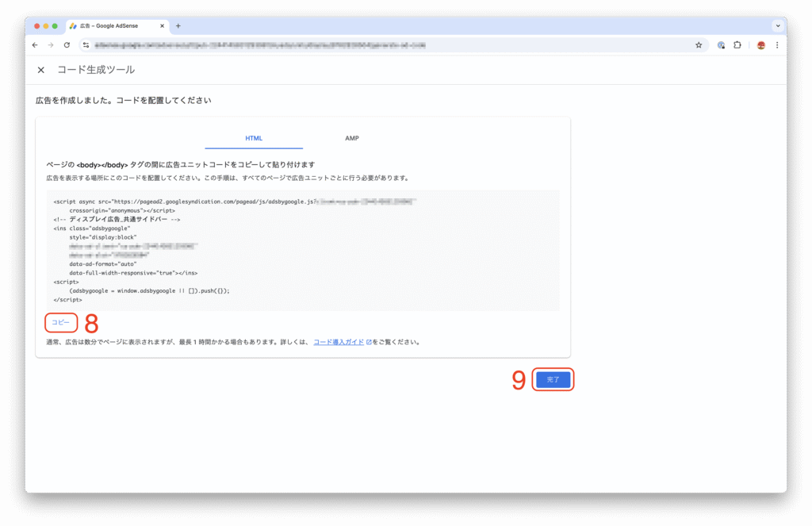The height and width of the screenshot is (526, 812).
Task: Switch to the HTML tab
Action: pyautogui.click(x=254, y=138)
